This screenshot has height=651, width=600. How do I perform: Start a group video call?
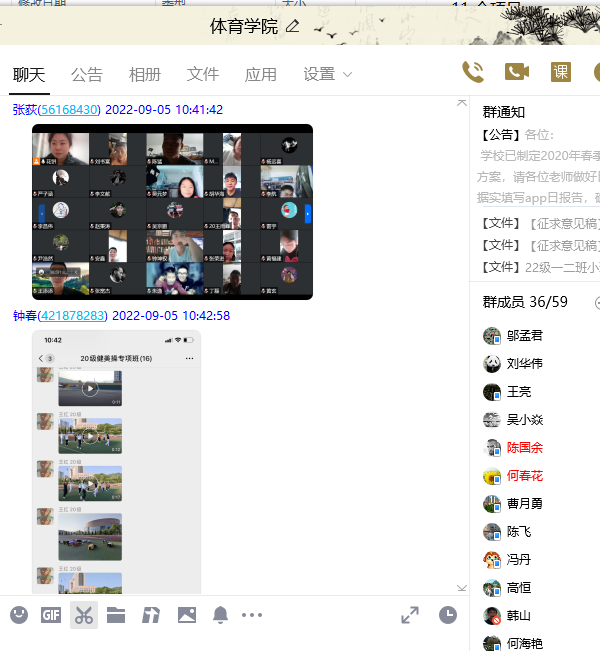point(516,71)
